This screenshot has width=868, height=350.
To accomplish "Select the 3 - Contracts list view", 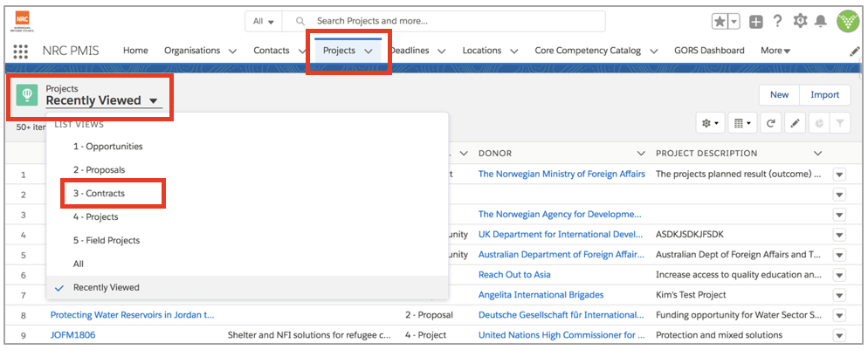I will click(x=99, y=194).
